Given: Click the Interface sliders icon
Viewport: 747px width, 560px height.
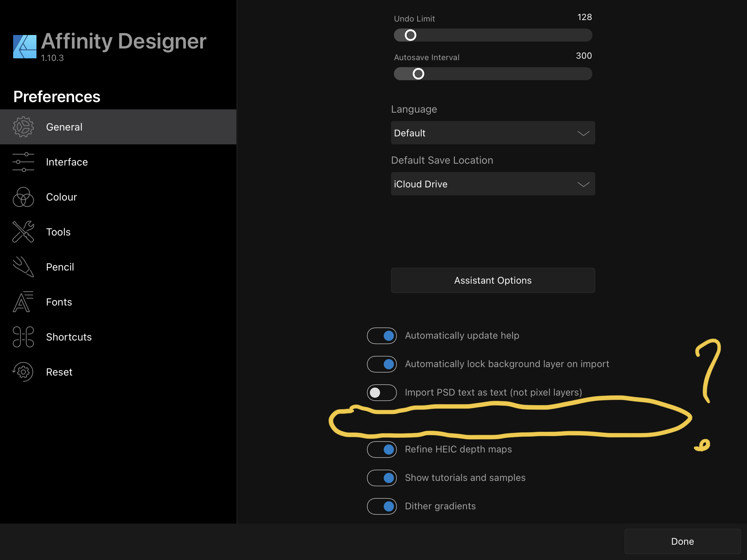Looking at the screenshot, I should pos(23,162).
